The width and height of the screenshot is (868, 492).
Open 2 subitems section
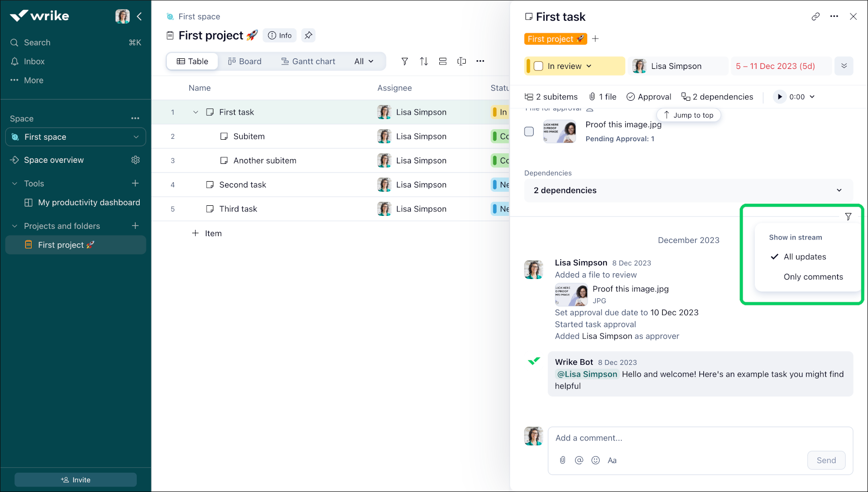point(551,97)
